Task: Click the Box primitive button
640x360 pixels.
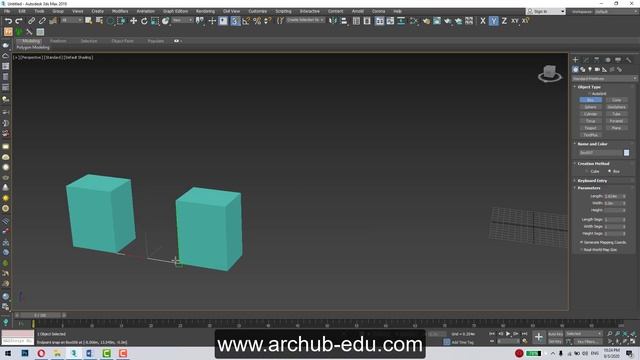Action: tap(590, 100)
